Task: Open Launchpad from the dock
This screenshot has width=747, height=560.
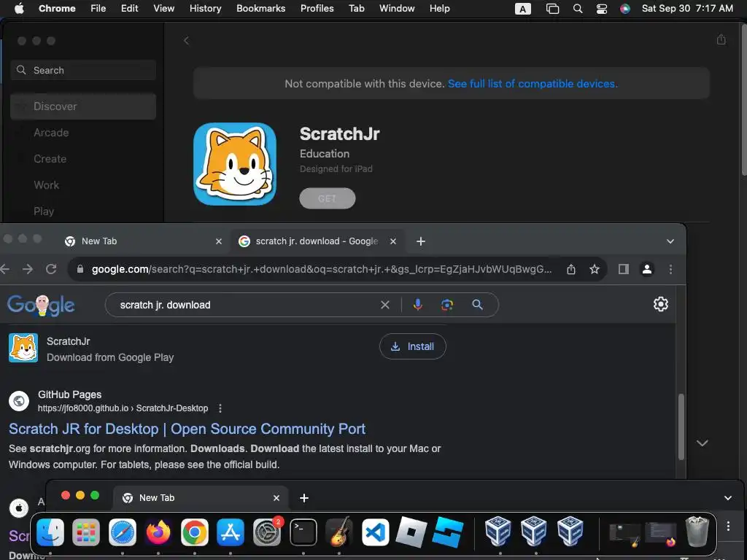Action: pos(86,532)
